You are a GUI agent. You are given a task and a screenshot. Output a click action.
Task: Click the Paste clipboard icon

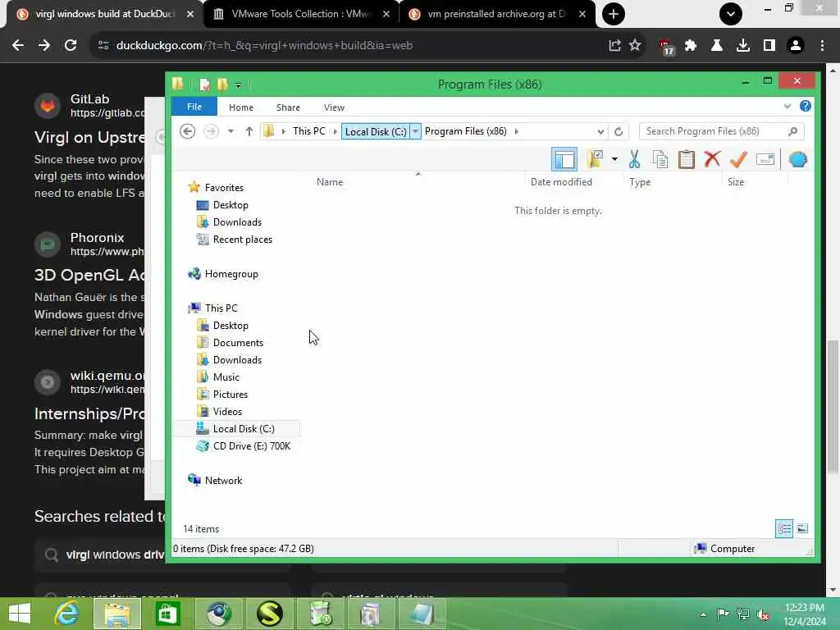click(687, 159)
